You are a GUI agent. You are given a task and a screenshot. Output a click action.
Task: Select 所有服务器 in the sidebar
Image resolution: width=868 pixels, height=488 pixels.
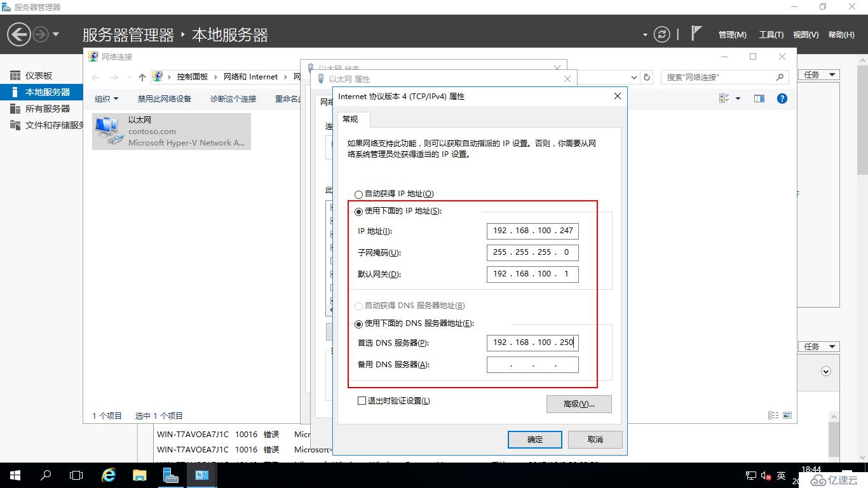(41, 109)
